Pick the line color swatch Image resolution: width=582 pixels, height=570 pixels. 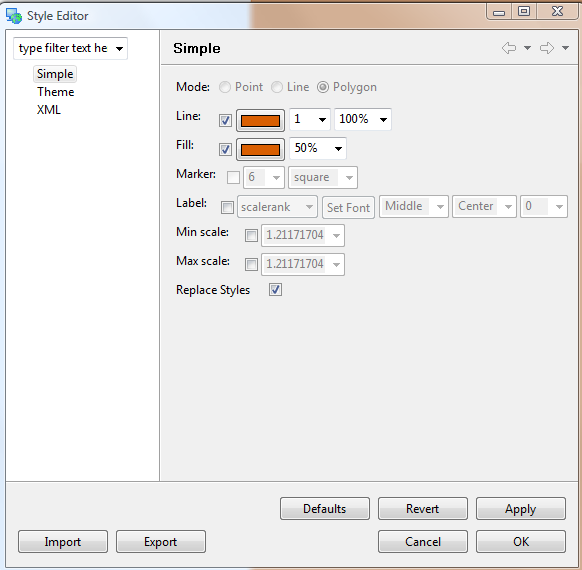point(261,120)
